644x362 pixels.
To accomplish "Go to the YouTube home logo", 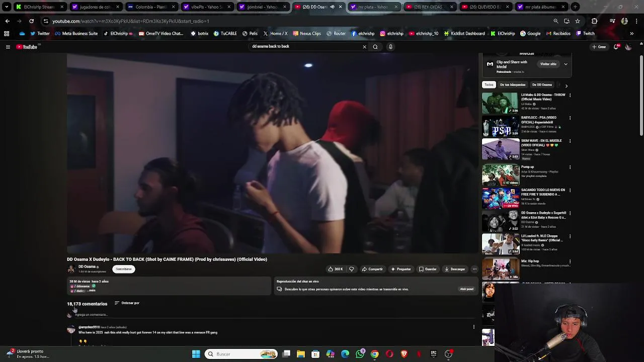I will [27, 47].
